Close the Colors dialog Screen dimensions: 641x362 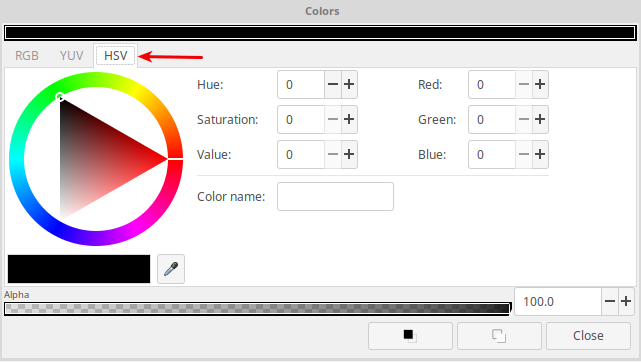[588, 336]
